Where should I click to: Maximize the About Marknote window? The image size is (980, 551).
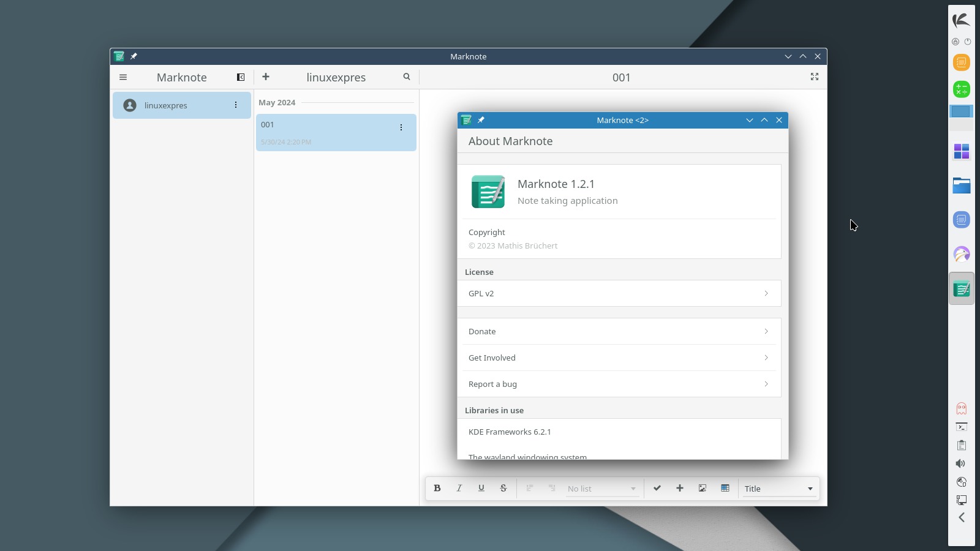click(x=764, y=120)
